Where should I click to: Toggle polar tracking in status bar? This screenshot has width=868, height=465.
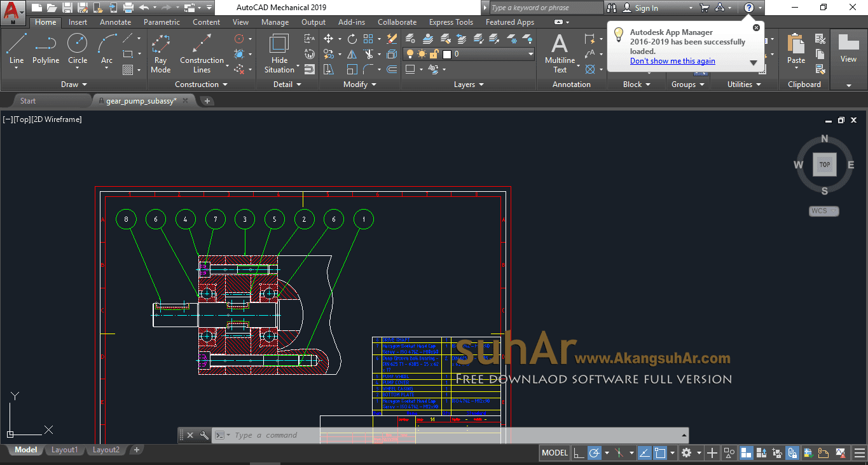(595, 453)
